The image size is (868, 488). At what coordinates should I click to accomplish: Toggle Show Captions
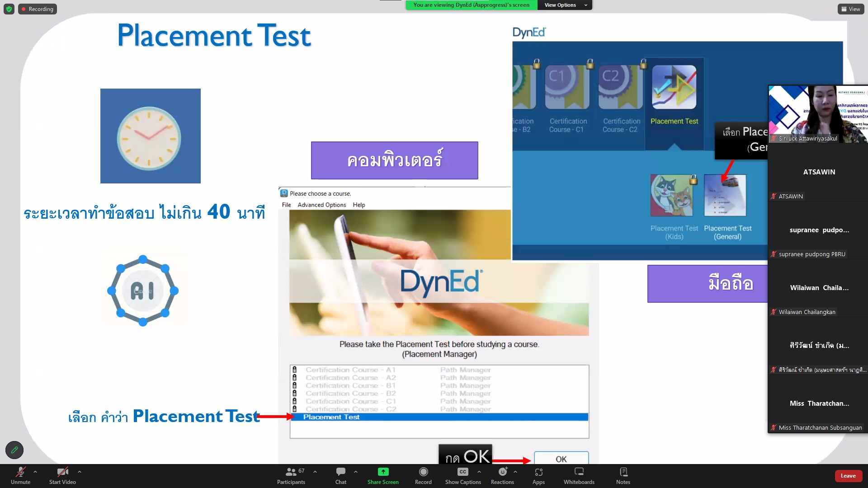point(462,475)
